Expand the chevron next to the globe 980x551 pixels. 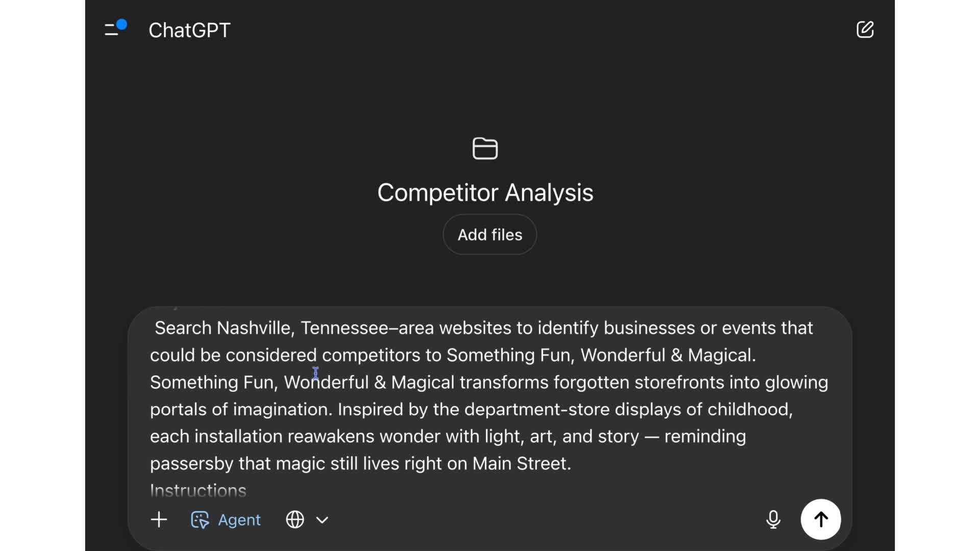(322, 520)
